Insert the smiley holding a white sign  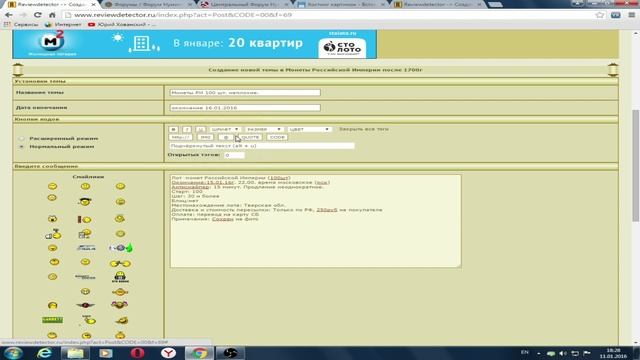pyautogui.click(x=53, y=234)
